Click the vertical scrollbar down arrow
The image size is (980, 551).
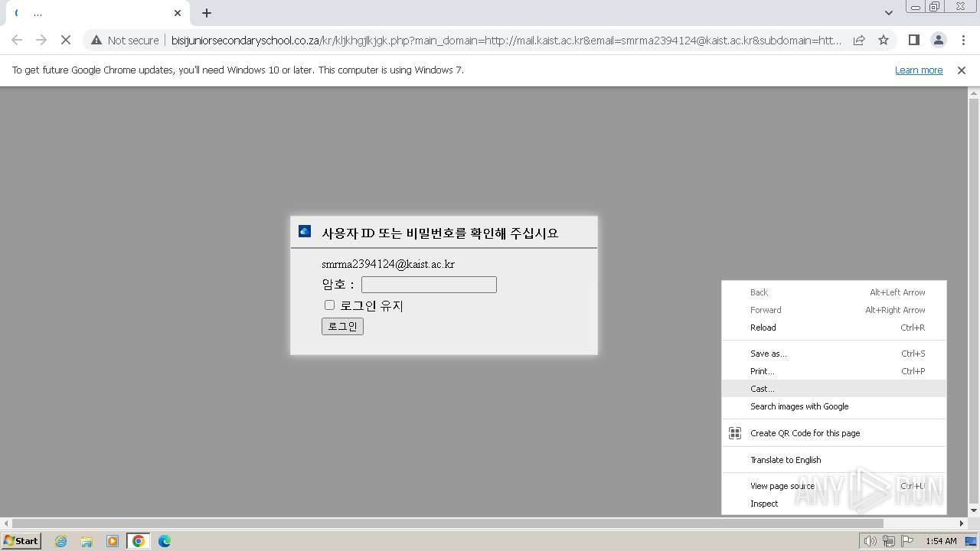974,510
